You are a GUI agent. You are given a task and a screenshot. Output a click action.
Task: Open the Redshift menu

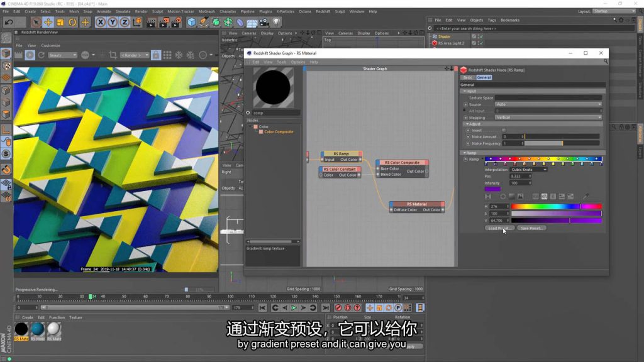point(323,11)
